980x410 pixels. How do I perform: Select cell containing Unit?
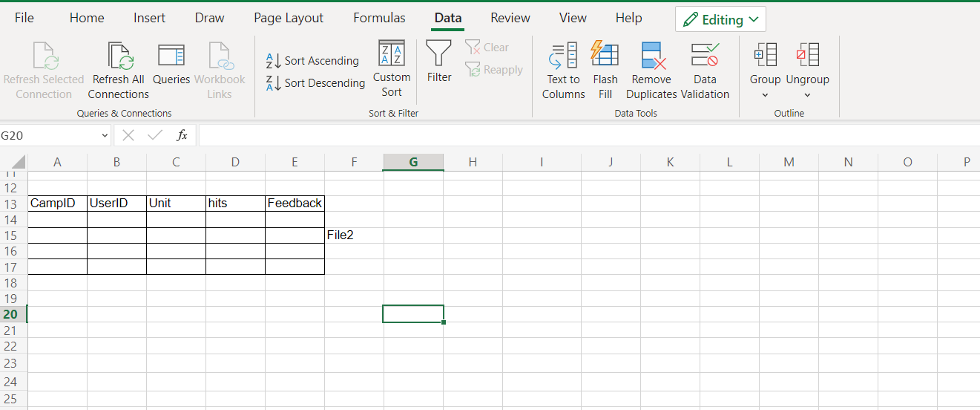point(176,203)
